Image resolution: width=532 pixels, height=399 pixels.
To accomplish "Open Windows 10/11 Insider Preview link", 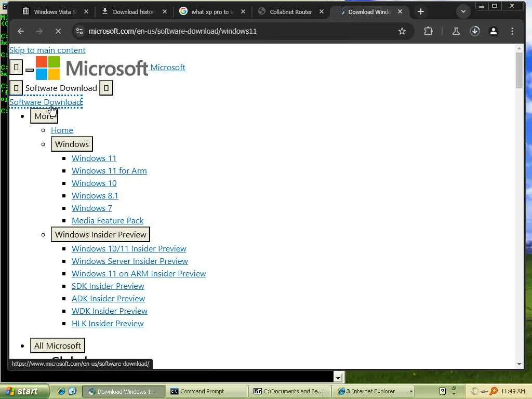I will click(129, 249).
